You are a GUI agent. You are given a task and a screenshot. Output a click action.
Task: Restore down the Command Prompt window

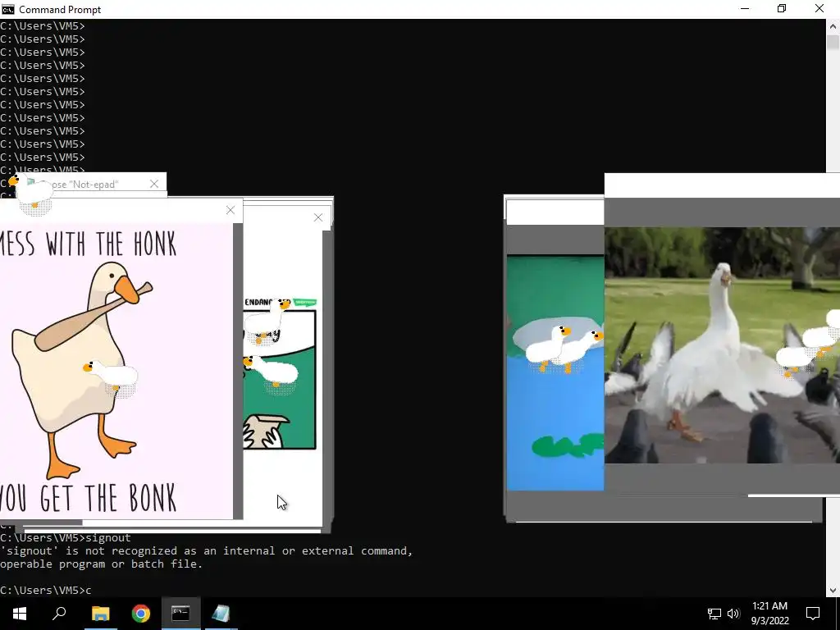782,8
